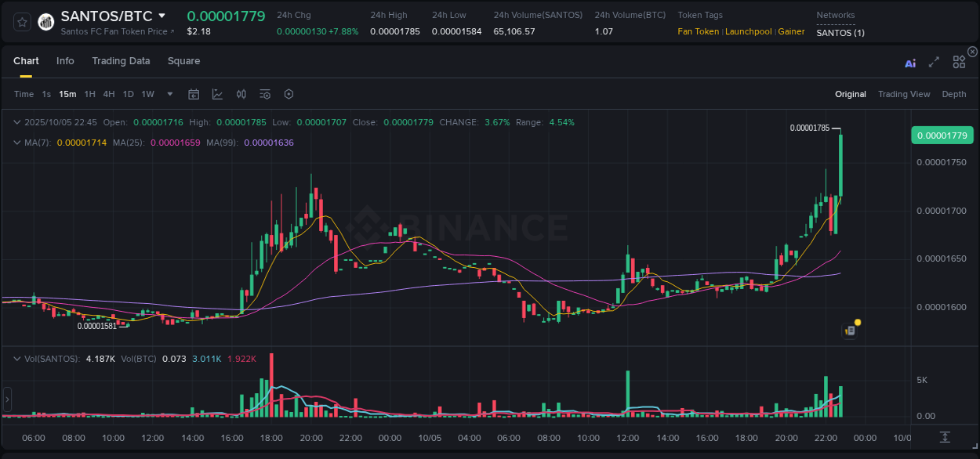Open chart settings via the hexagon icon
The height and width of the screenshot is (459, 980).
pos(289,94)
